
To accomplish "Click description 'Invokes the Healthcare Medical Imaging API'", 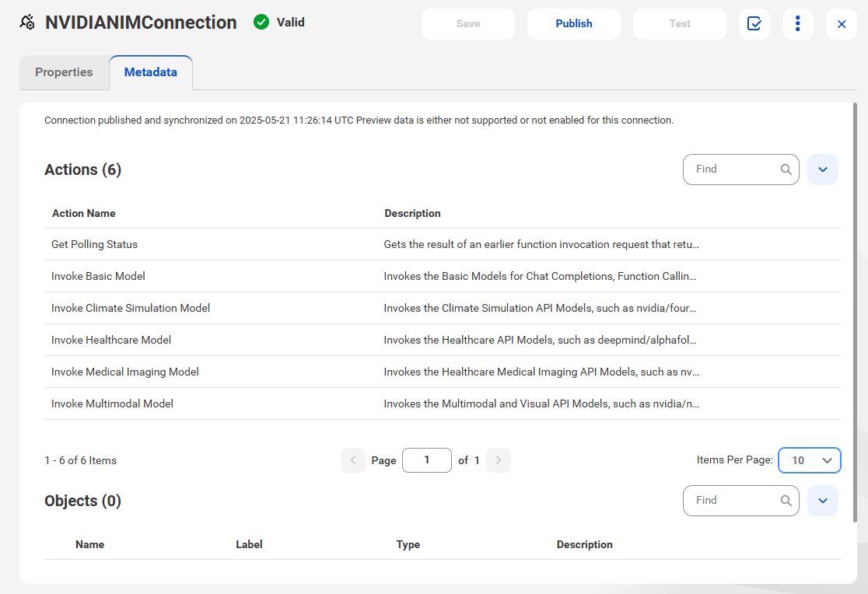I will [x=541, y=372].
